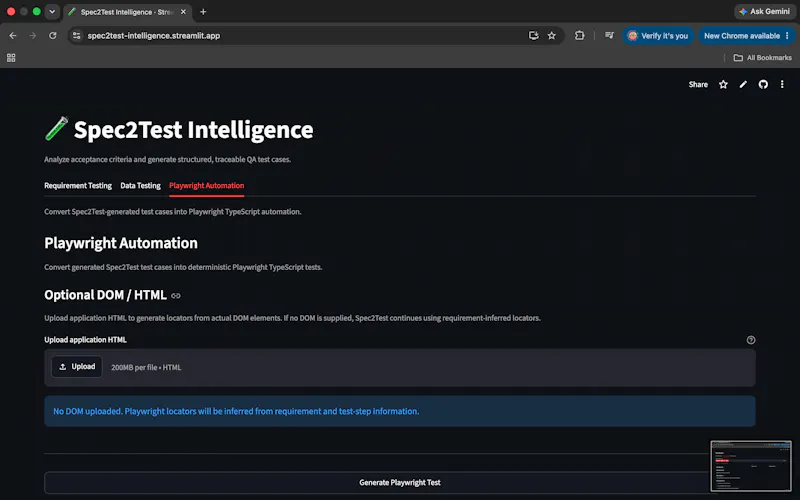The width and height of the screenshot is (800, 500).
Task: Click the Generate Playwright Test button
Action: (399, 483)
